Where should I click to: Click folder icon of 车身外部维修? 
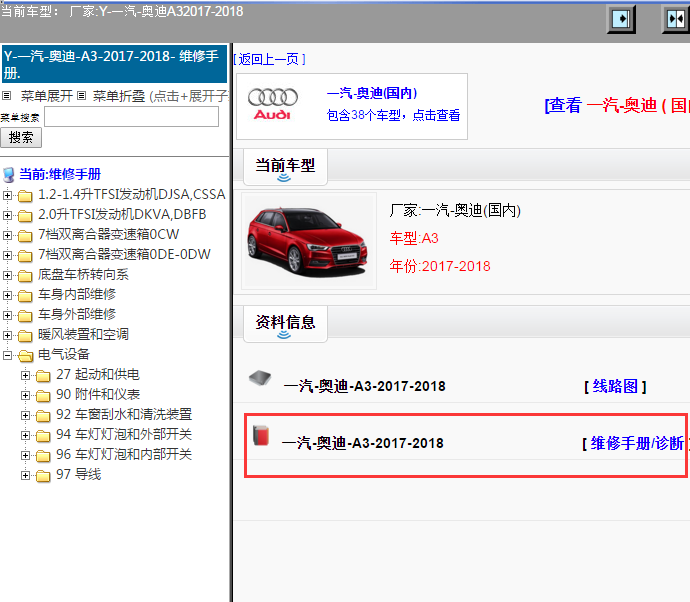[25, 316]
